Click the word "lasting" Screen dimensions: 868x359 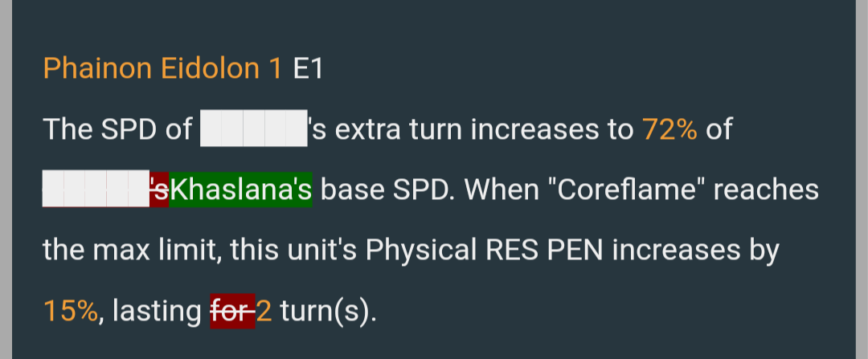click(158, 312)
